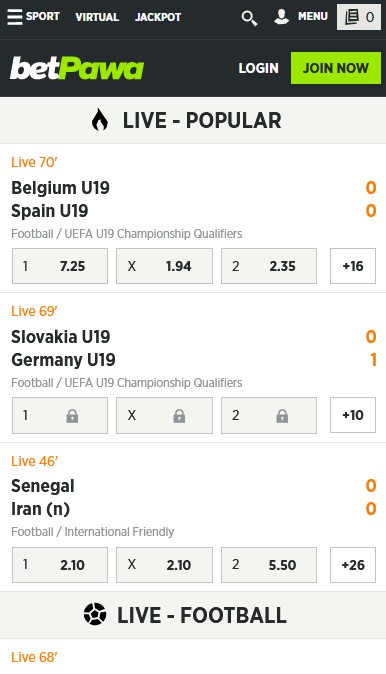Select draw odds 1.94 for Belgium vs Spain
Screen dimensions: 386x674
pyautogui.click(x=164, y=266)
